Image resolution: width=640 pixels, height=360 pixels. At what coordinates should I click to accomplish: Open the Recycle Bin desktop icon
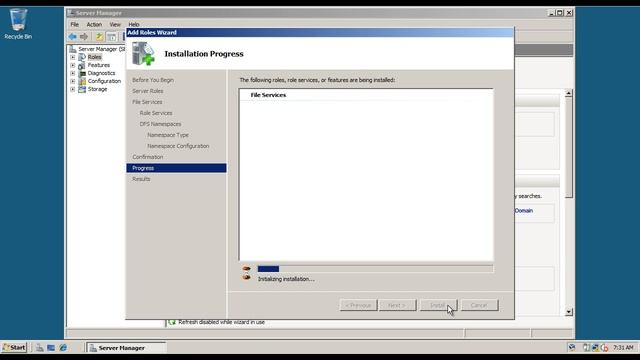[x=18, y=24]
